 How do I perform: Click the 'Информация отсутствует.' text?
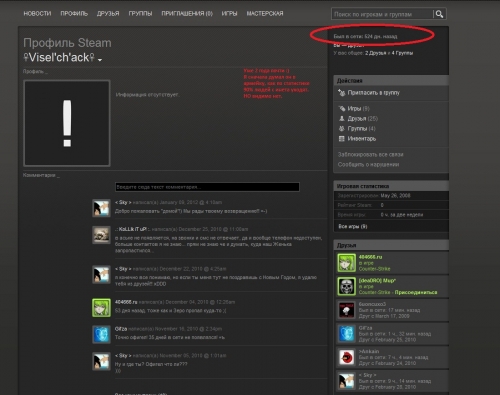[148, 95]
